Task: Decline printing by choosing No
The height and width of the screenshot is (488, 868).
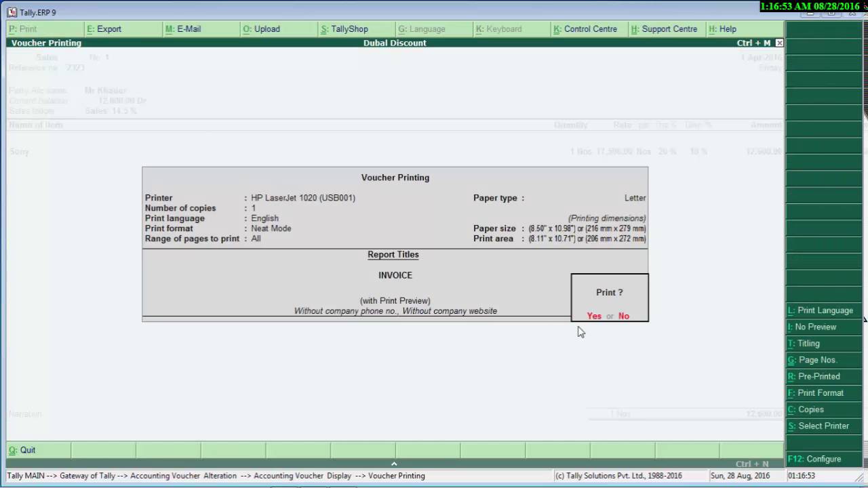Action: pos(624,316)
